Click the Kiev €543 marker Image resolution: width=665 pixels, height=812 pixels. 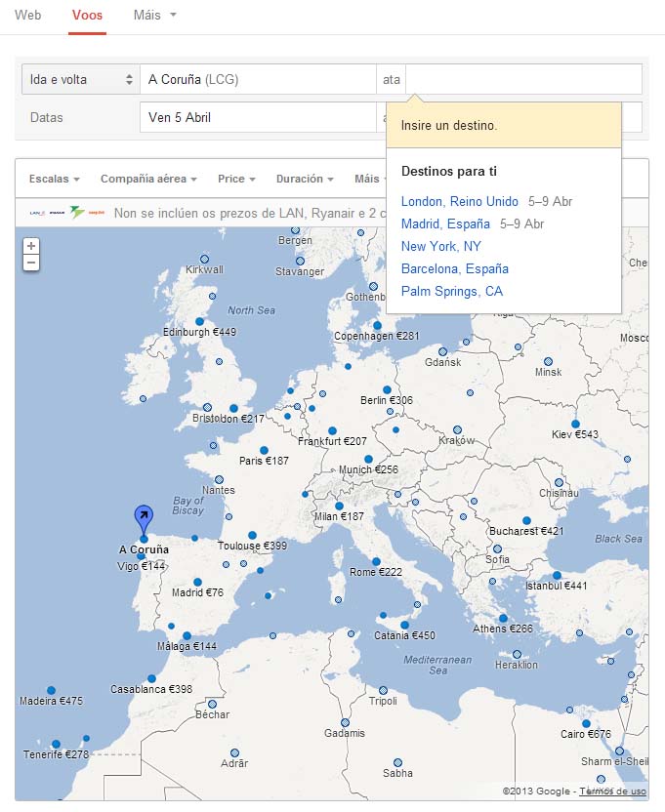tap(575, 424)
